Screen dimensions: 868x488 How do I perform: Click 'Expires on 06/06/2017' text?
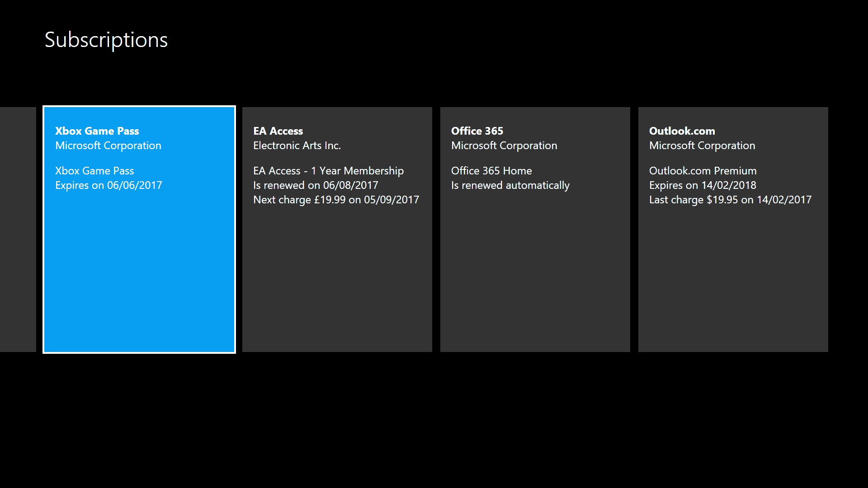click(x=108, y=185)
